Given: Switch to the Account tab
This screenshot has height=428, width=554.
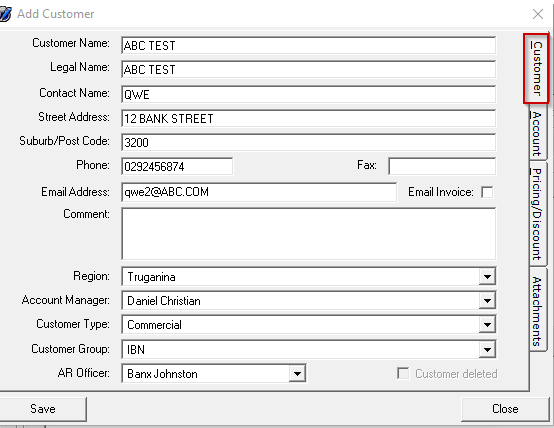Looking at the screenshot, I should [538, 133].
